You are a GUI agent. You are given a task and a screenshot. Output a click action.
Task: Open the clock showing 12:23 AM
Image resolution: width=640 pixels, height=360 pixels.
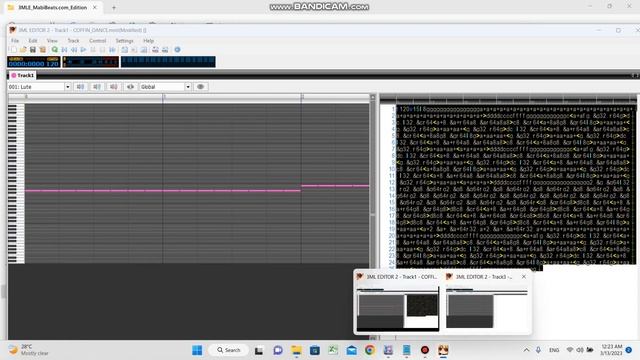(611, 350)
